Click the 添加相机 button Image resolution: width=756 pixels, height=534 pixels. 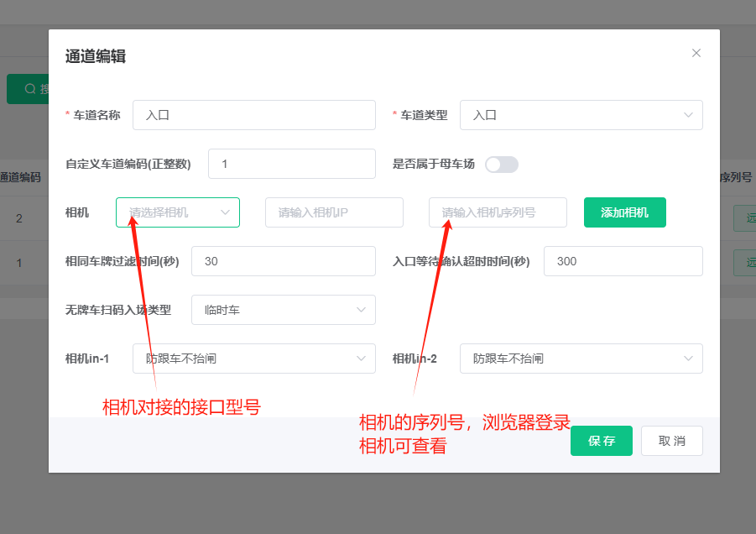coord(624,212)
